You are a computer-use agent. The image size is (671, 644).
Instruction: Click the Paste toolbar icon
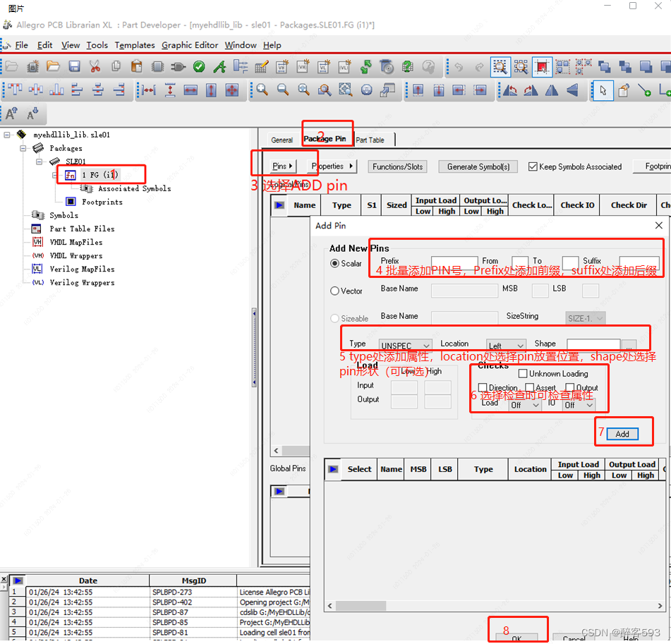click(135, 66)
